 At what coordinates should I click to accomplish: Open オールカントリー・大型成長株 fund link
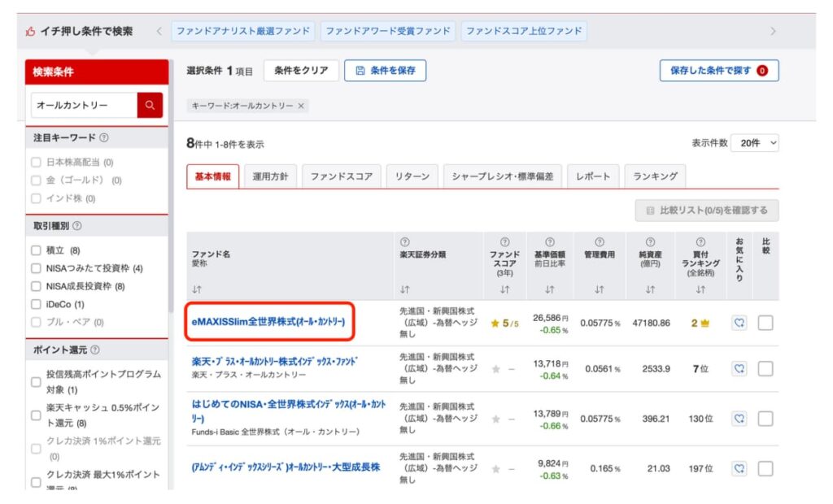tap(286, 467)
